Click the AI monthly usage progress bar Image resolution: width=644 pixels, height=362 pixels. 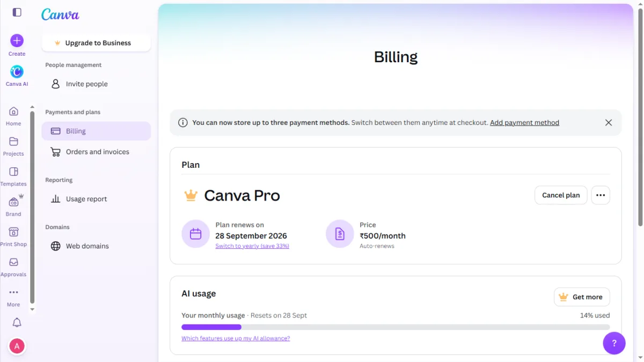396,327
